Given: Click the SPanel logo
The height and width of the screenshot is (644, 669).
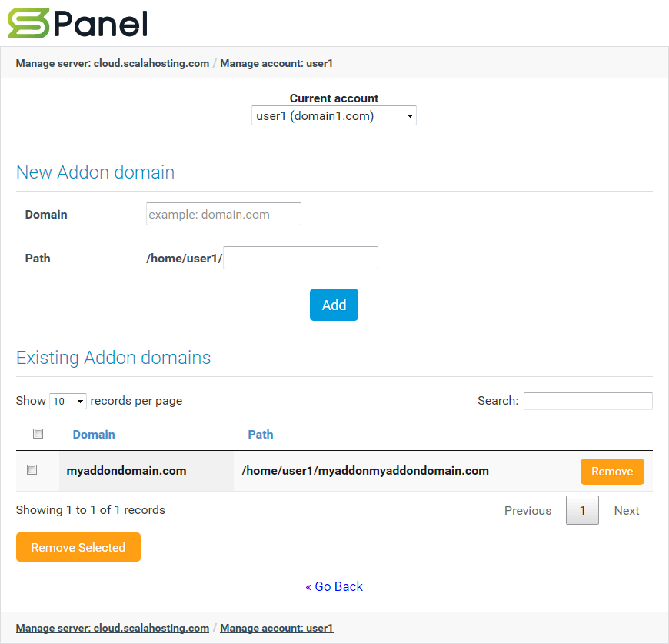Looking at the screenshot, I should (x=77, y=24).
